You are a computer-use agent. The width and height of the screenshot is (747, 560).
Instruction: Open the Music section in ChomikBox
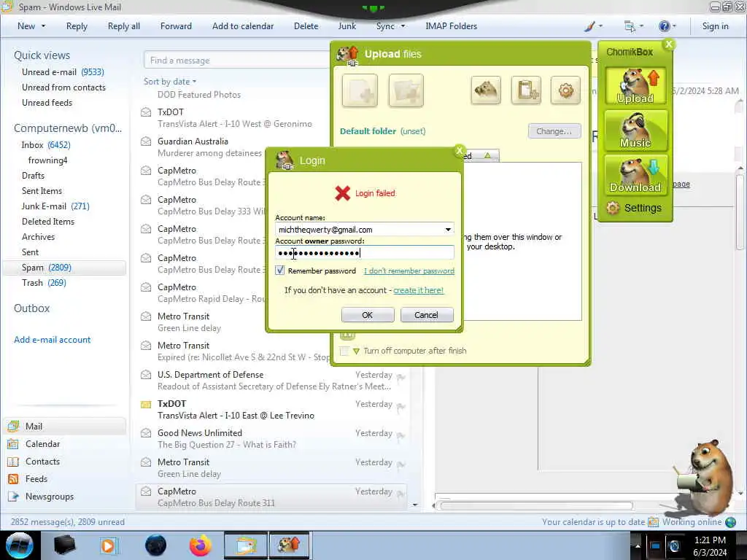coord(635,131)
